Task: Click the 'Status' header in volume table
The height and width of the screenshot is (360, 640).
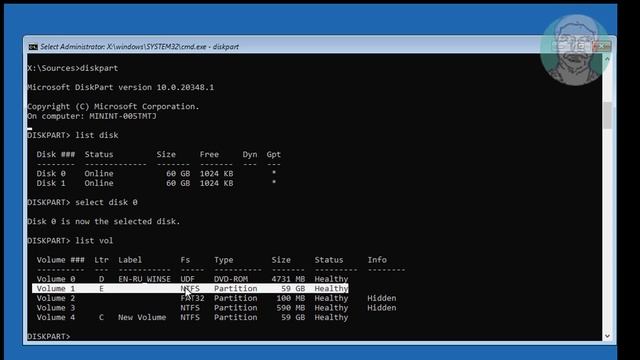Action: point(329,260)
